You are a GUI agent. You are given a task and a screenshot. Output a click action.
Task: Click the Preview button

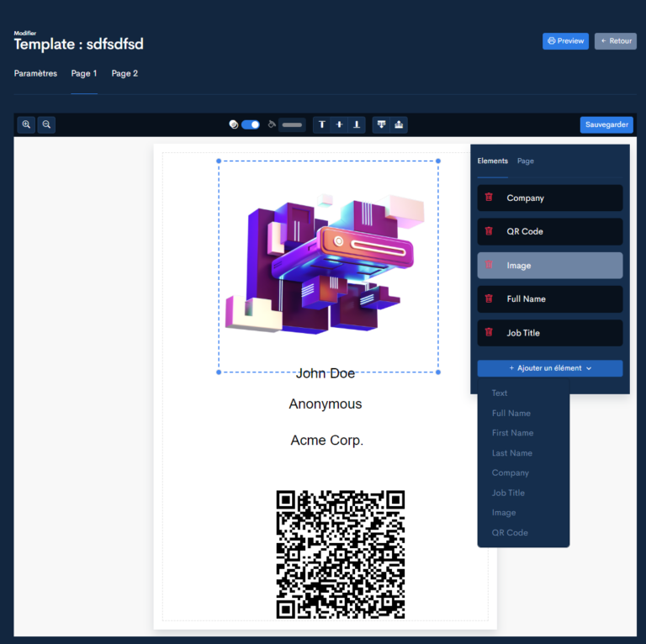pos(565,40)
